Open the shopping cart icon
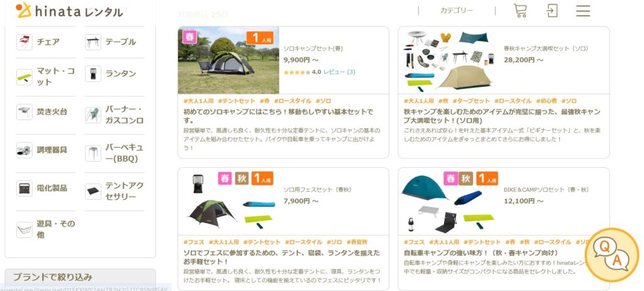The height and width of the screenshot is (291, 644). (520, 11)
